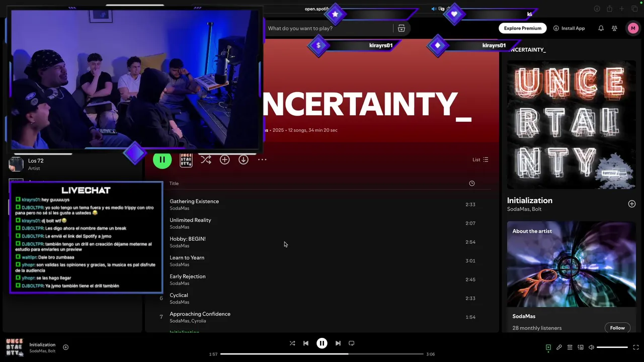Click Initialization song title in player bar
The image size is (644, 362).
(42, 345)
